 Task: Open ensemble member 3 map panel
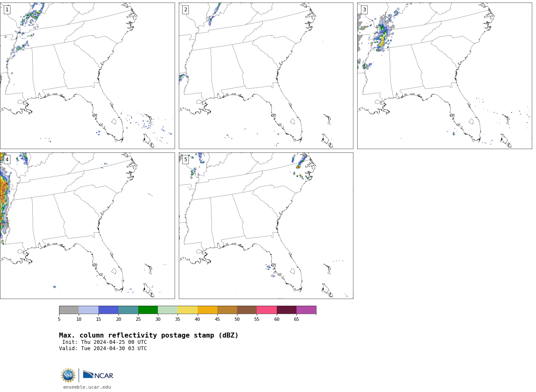444,76
